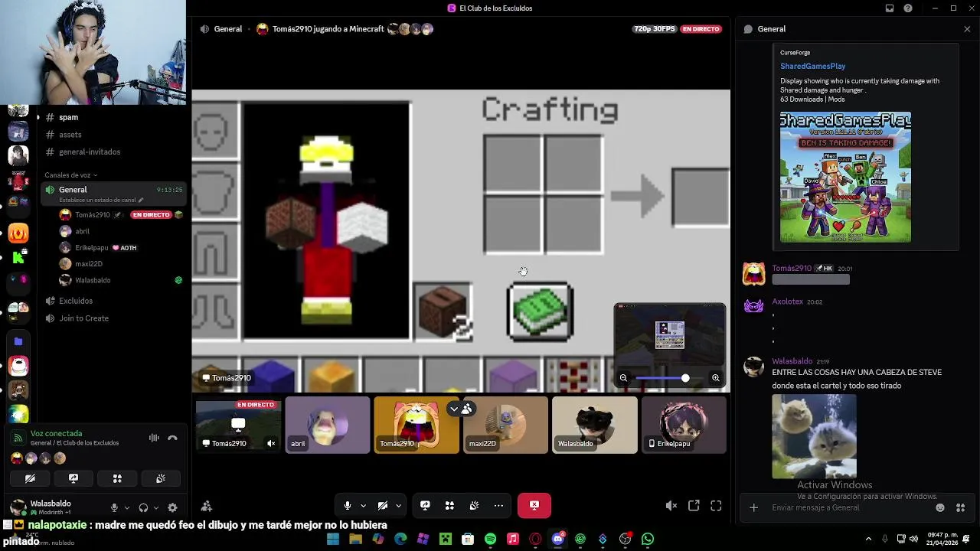This screenshot has height=551, width=980.
Task: Select Erikelpapu participant tile
Action: click(x=684, y=425)
